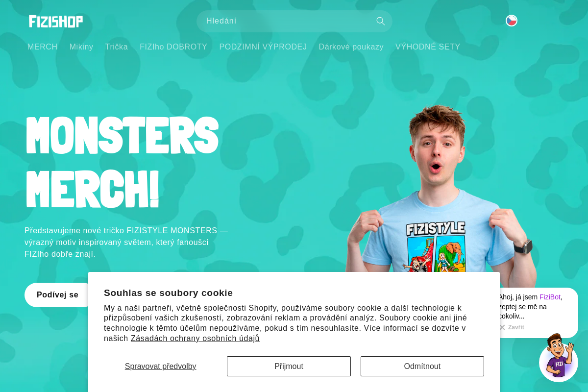Open PODZIMNÍ VÝPRODEJ sale page
This screenshot has height=392, width=588.
tap(263, 47)
